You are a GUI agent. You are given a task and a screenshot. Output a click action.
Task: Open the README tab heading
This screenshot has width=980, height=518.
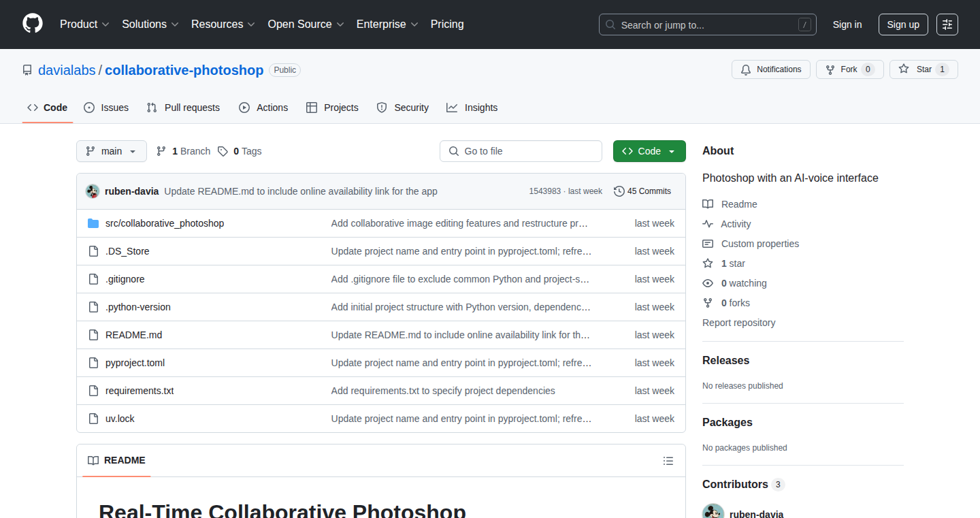(x=116, y=460)
